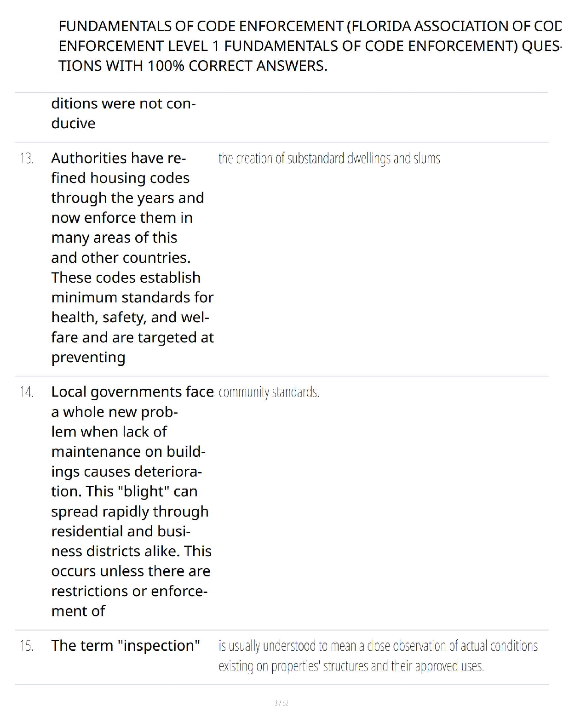Click the "community standards." answer
Image resolution: width=563 pixels, height=728 pixels.
click(x=269, y=392)
